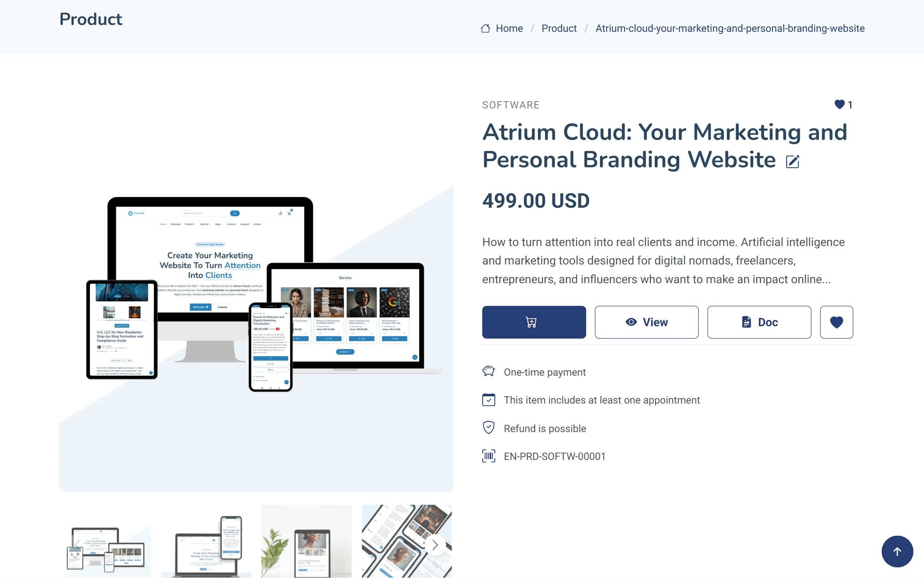Add product to cart with cart button
The width and height of the screenshot is (924, 578).
pyautogui.click(x=534, y=322)
